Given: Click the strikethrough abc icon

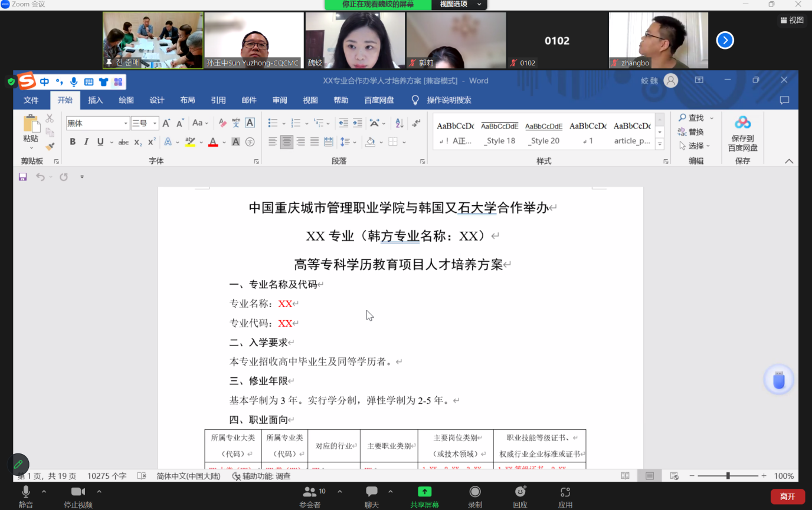Looking at the screenshot, I should pos(123,142).
